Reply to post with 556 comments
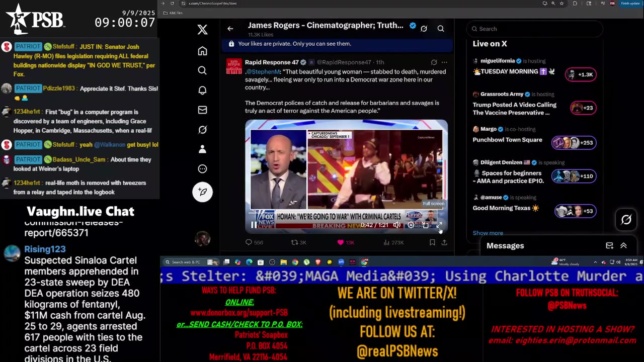The image size is (644, 362). point(254,242)
